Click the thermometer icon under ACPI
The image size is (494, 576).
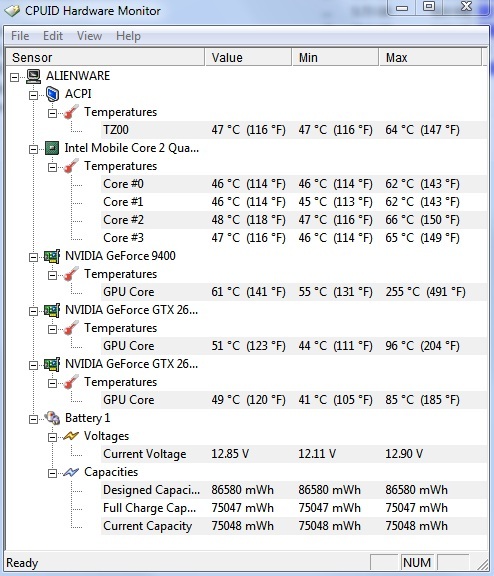(x=71, y=112)
